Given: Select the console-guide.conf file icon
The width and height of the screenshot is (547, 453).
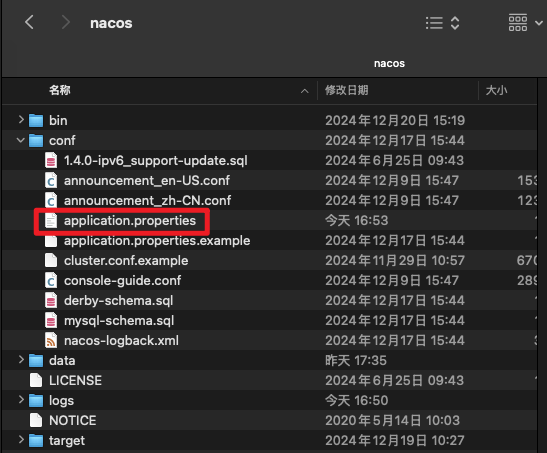Looking at the screenshot, I should [51, 280].
